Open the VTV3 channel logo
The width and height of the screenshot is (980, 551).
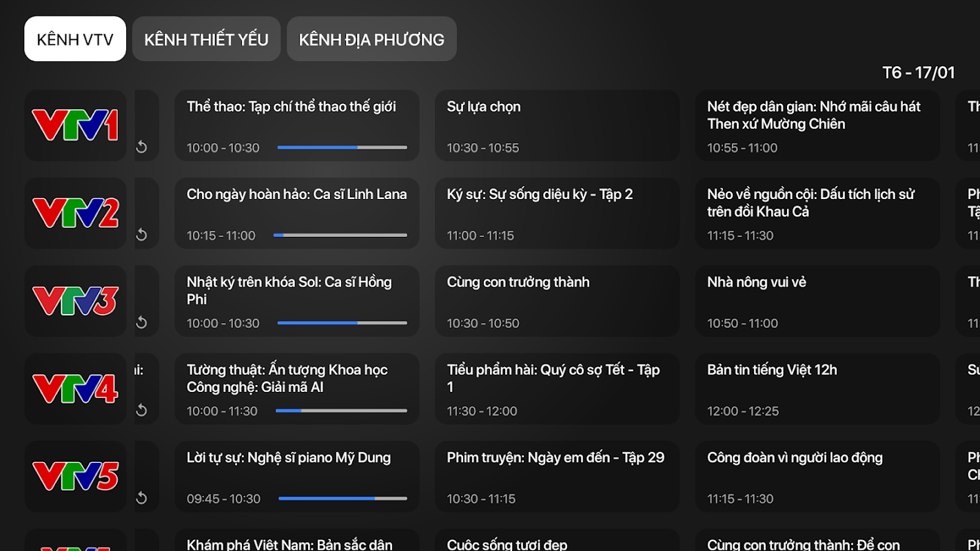[x=75, y=301]
